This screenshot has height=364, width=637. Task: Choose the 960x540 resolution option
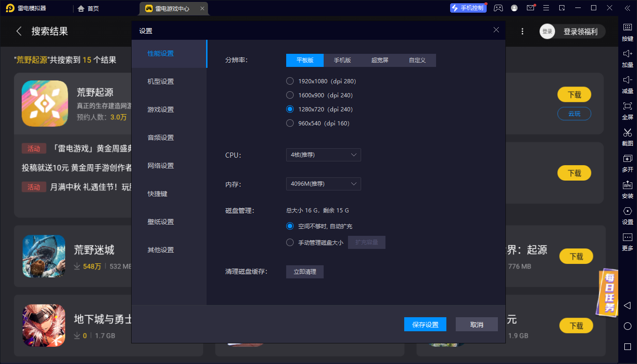(289, 123)
